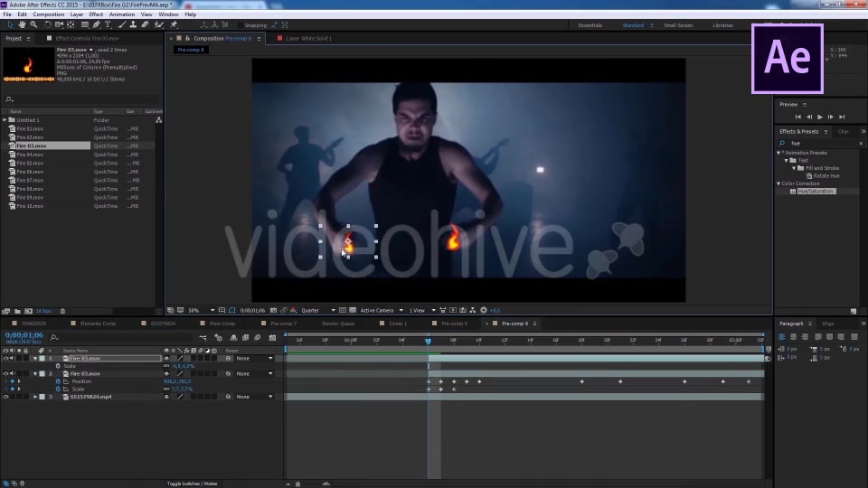Image resolution: width=868 pixels, height=488 pixels.
Task: Open the Active Camera dropdown
Action: (x=382, y=310)
